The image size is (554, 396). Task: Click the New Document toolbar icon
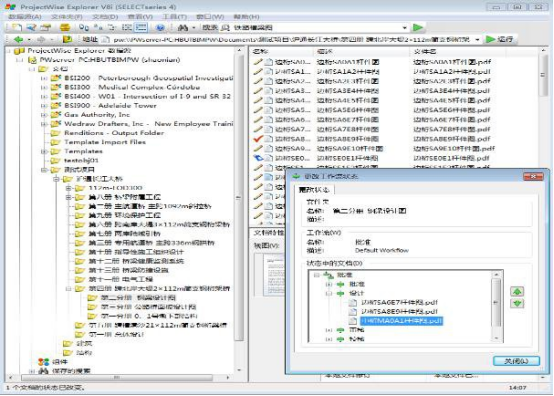(16, 27)
